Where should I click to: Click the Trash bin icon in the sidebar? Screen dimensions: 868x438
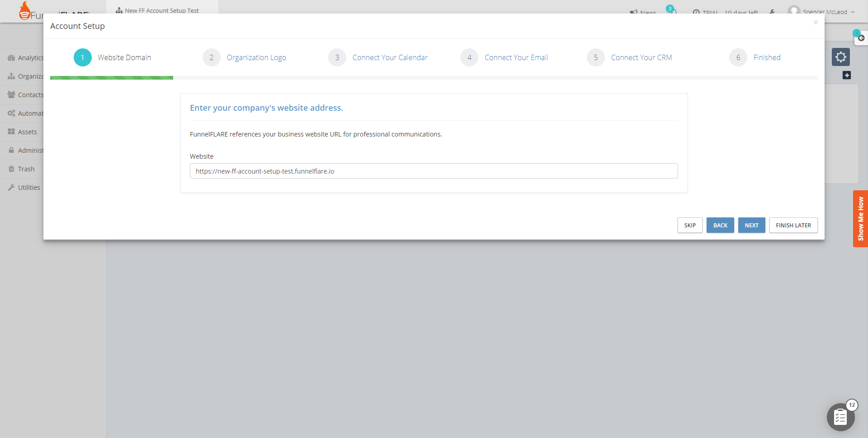point(11,169)
